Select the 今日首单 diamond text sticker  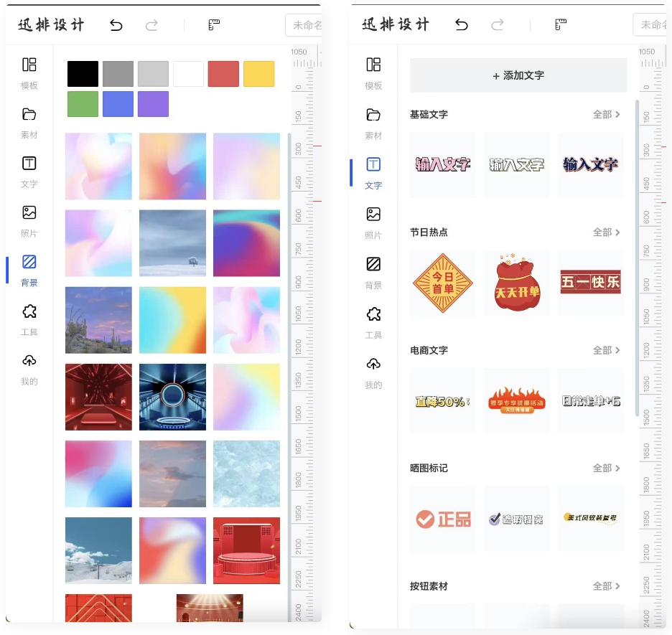pyautogui.click(x=443, y=283)
